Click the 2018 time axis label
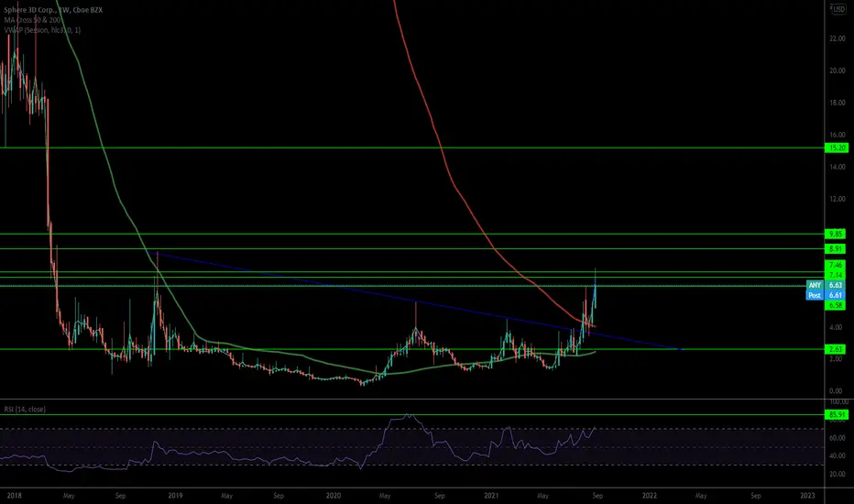Screen dimensions: 854x504 coord(15,495)
